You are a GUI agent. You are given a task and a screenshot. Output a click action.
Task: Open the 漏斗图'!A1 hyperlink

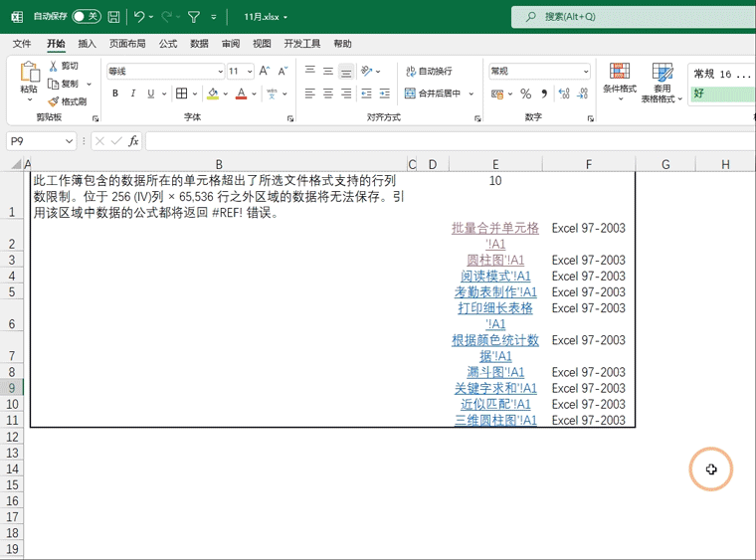(495, 372)
